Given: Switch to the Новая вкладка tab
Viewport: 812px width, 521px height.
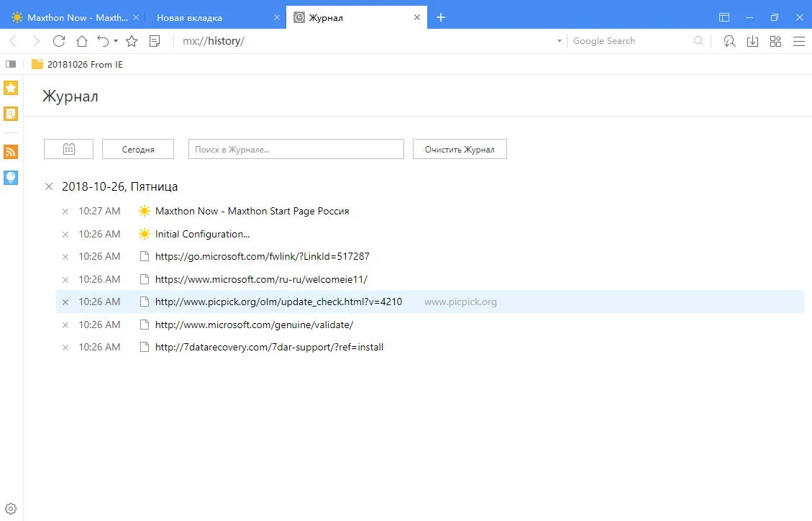Looking at the screenshot, I should coord(190,17).
